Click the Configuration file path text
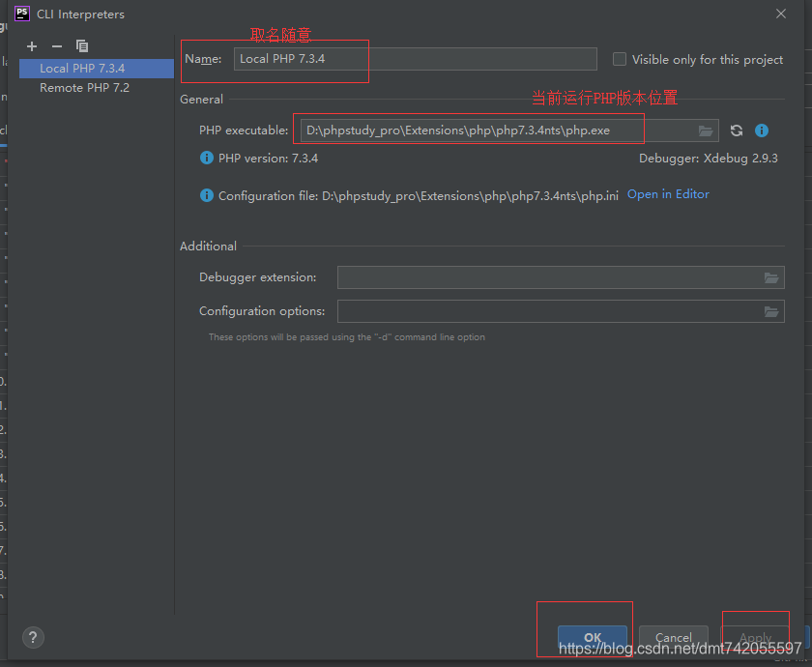812x667 pixels. [x=419, y=195]
